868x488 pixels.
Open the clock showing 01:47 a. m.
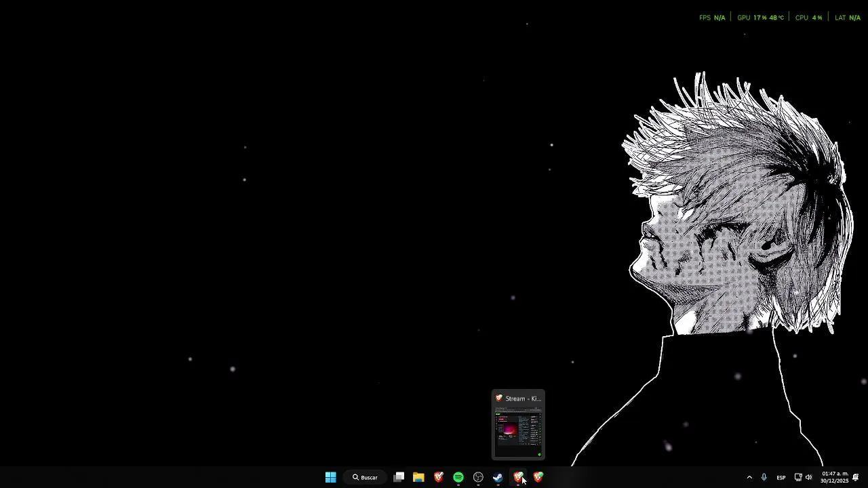[834, 477]
